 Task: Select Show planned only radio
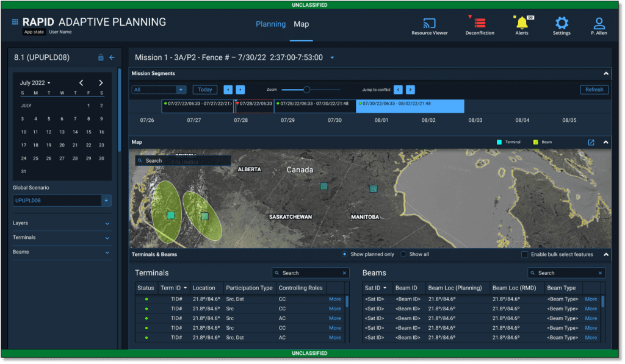pyautogui.click(x=344, y=254)
